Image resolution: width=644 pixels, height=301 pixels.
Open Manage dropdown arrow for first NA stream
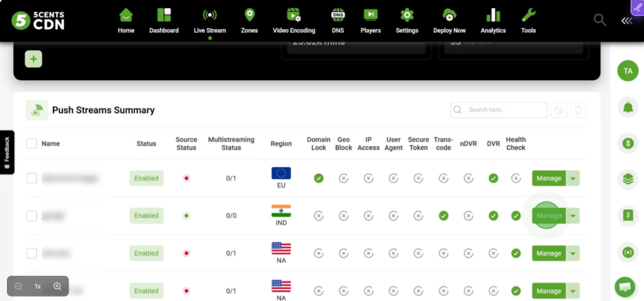(572, 253)
